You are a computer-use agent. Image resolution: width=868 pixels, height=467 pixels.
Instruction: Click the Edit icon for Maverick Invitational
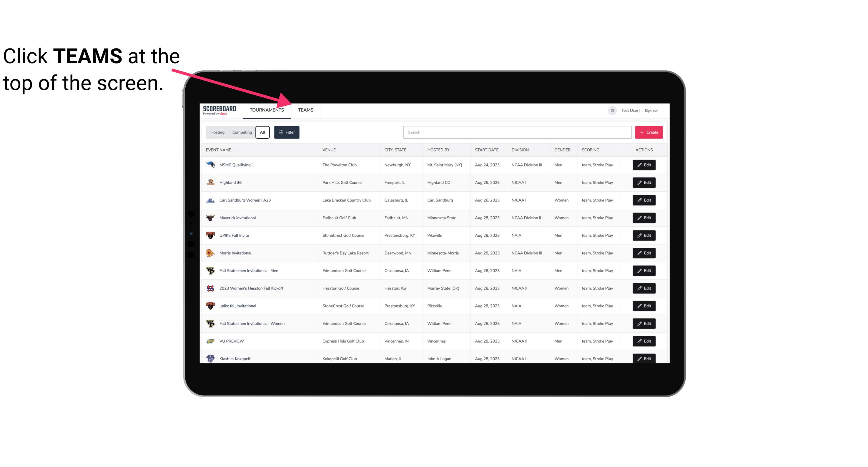click(644, 217)
